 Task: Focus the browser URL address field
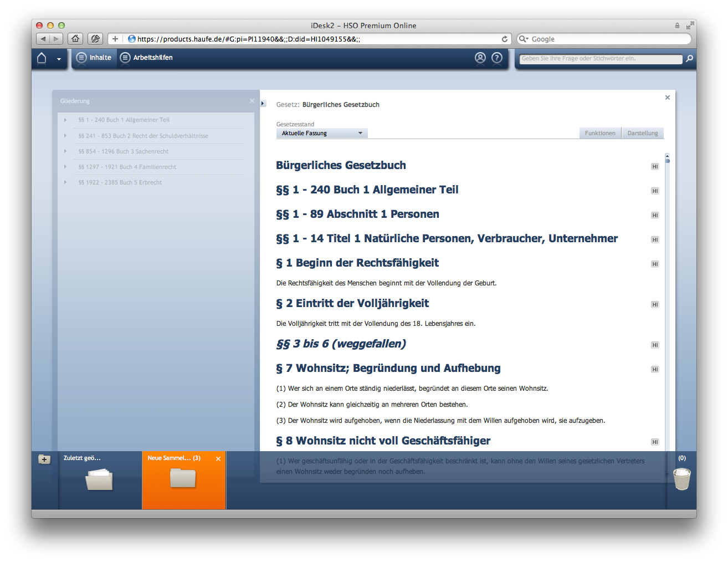pyautogui.click(x=316, y=39)
